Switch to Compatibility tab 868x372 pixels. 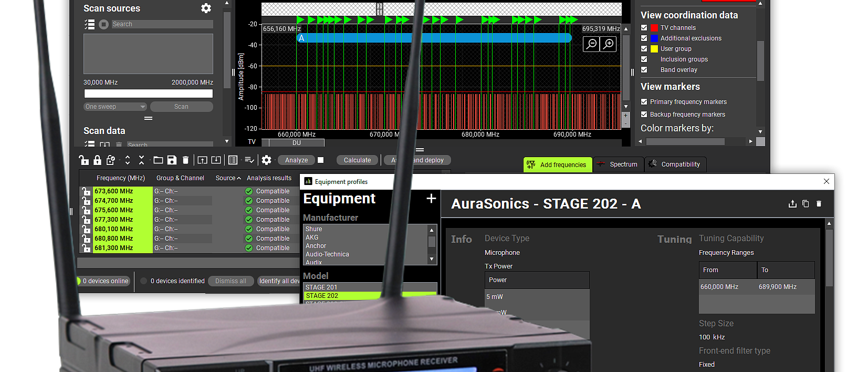tap(675, 164)
